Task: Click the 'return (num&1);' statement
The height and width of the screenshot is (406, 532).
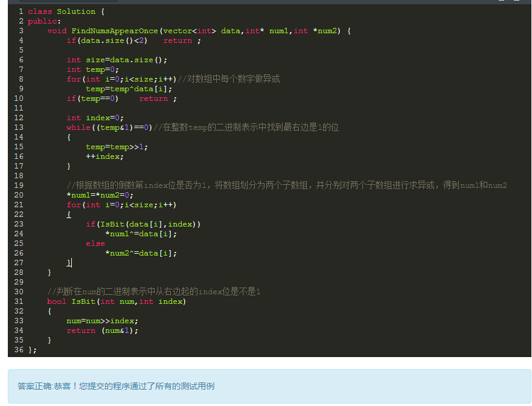Action: tap(102, 330)
